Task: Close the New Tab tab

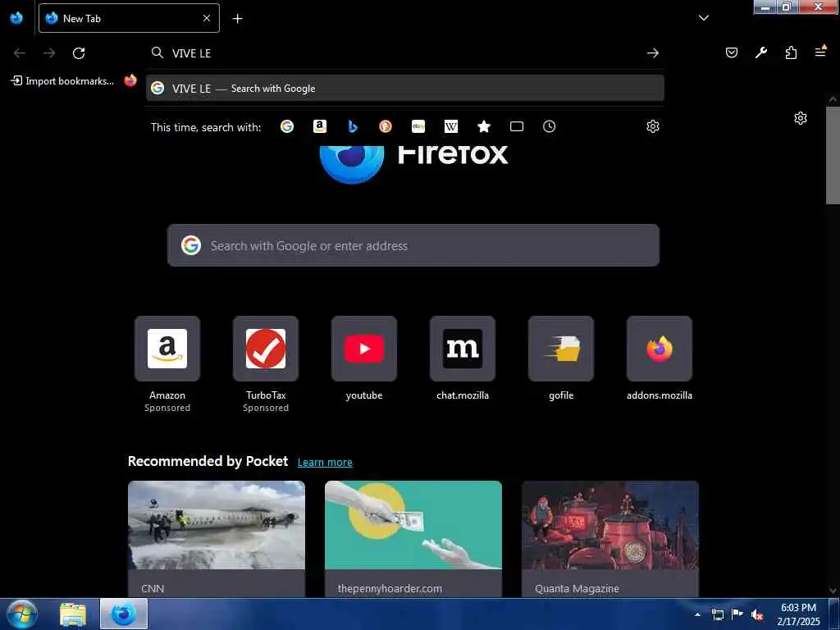Action: tap(207, 18)
